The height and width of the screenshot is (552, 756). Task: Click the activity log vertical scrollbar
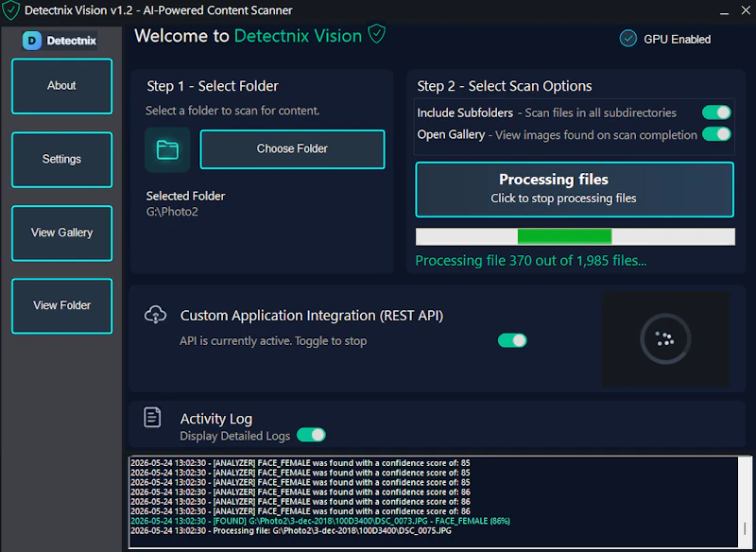coord(746,501)
